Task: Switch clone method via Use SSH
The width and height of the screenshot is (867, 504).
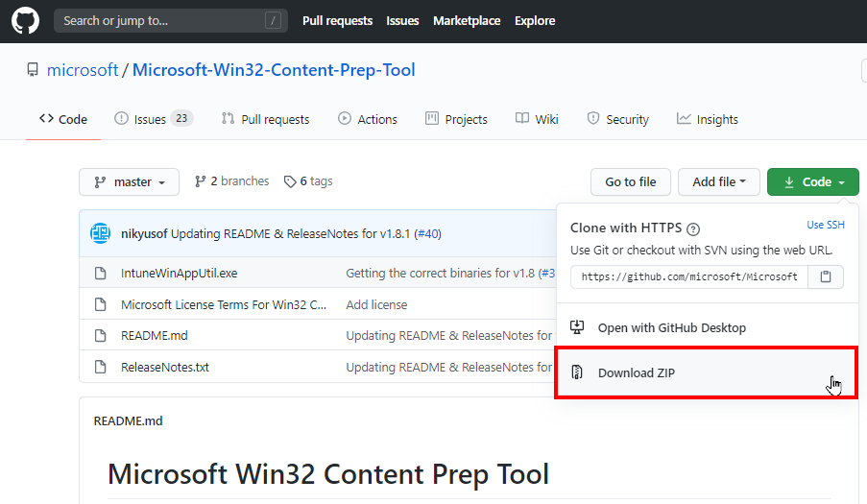Action: (x=826, y=225)
